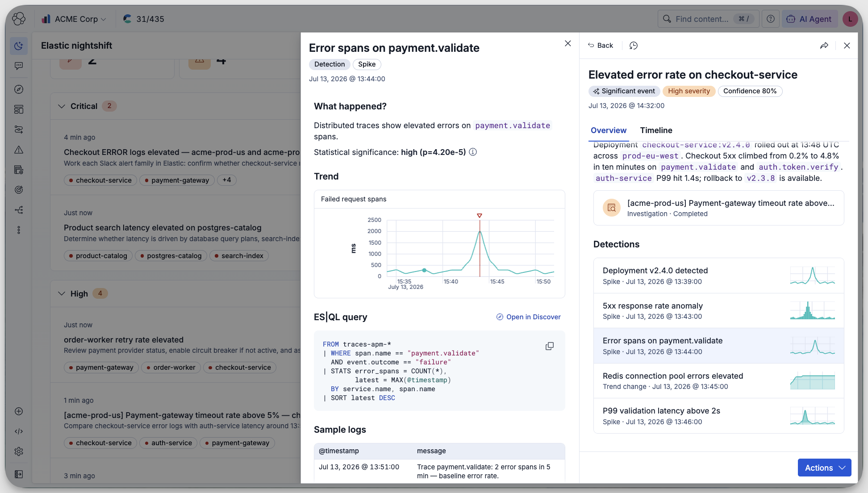Image resolution: width=868 pixels, height=493 pixels.
Task: Collapse the High section
Action: point(62,293)
